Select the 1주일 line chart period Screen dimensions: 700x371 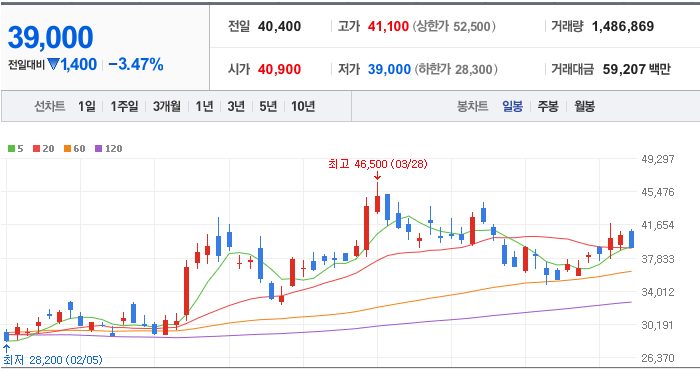(124, 106)
